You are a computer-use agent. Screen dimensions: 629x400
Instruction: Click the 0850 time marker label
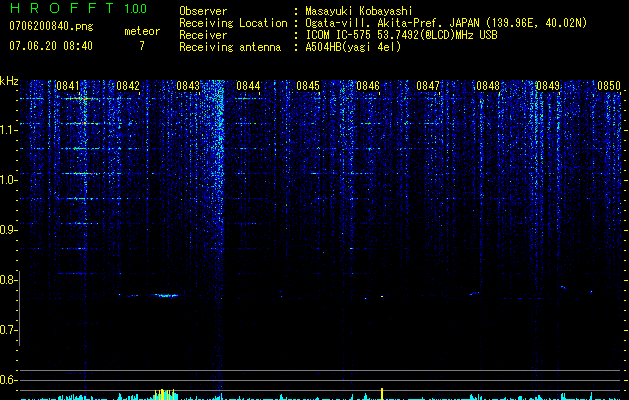pos(609,86)
